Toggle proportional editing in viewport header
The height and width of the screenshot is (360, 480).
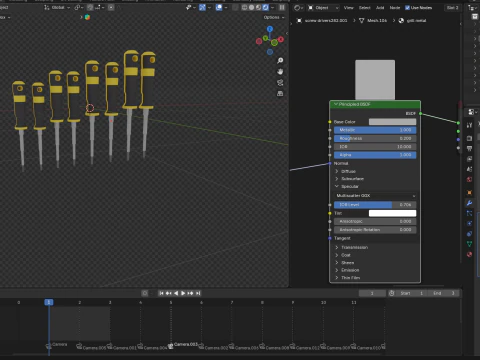point(111,7)
